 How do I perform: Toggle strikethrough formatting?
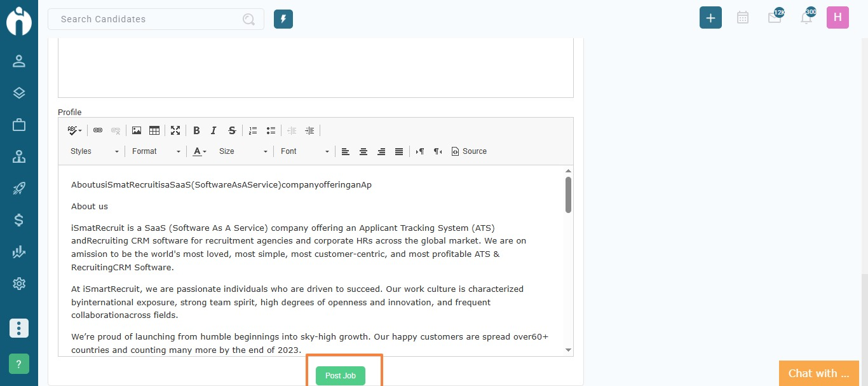[232, 130]
